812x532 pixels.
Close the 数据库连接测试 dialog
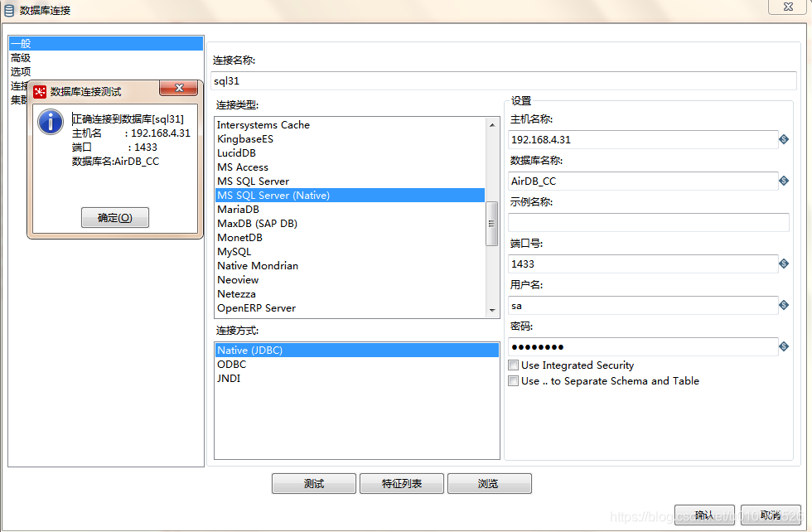click(x=179, y=88)
